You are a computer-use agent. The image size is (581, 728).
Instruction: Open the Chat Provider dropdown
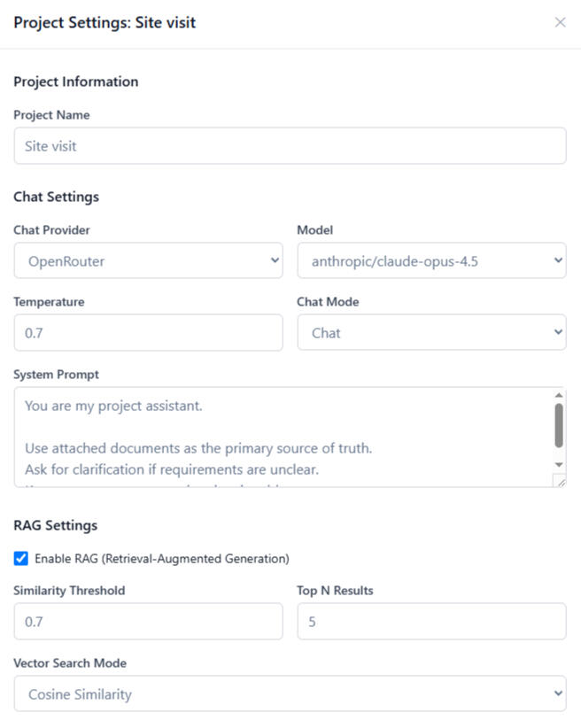(148, 260)
